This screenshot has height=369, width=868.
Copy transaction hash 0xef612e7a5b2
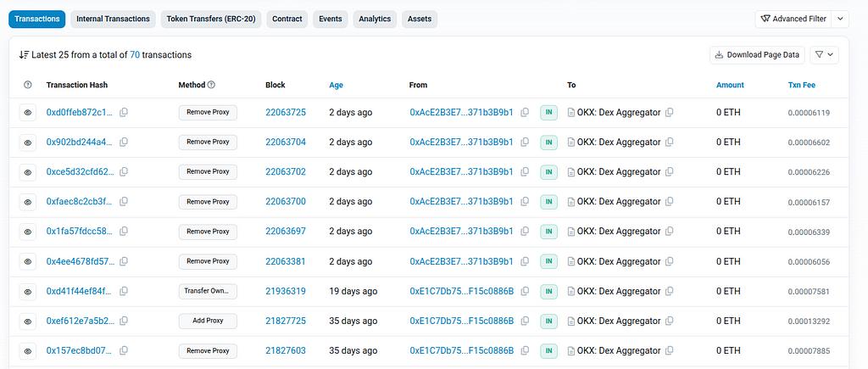click(x=124, y=321)
